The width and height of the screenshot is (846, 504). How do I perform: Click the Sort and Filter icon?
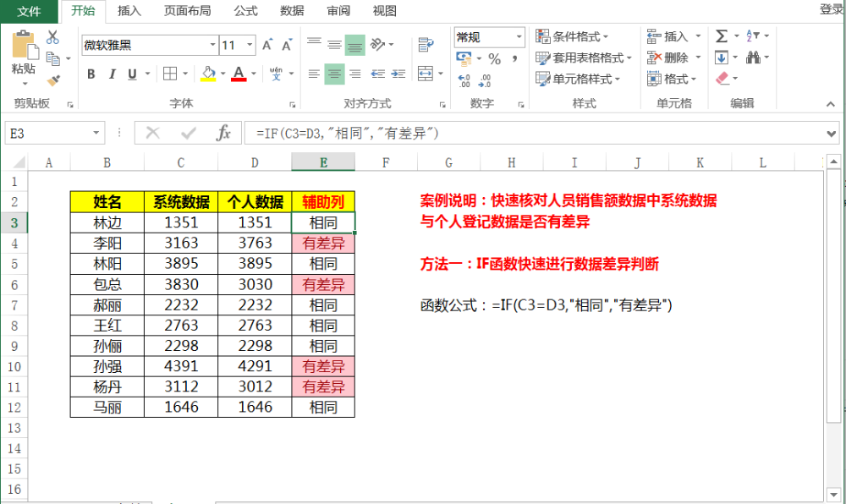click(753, 36)
